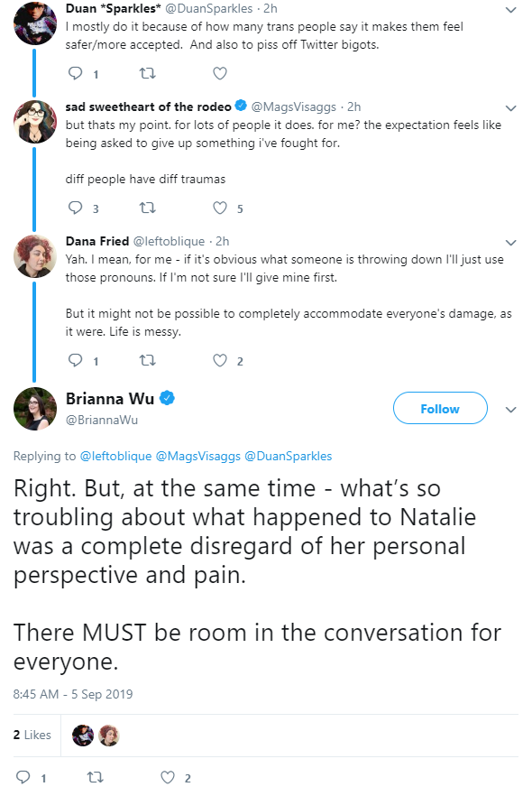Expand options chevron next to Follow button

click(511, 409)
